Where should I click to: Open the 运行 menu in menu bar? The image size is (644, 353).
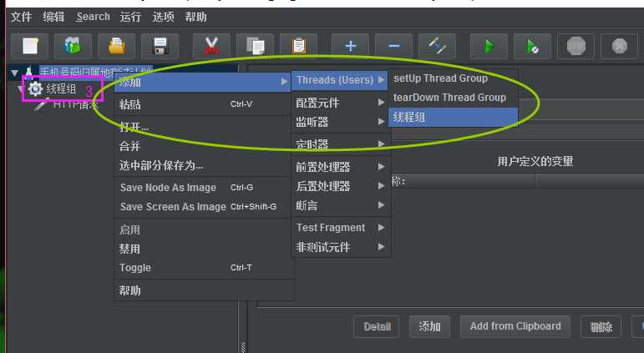click(x=130, y=17)
